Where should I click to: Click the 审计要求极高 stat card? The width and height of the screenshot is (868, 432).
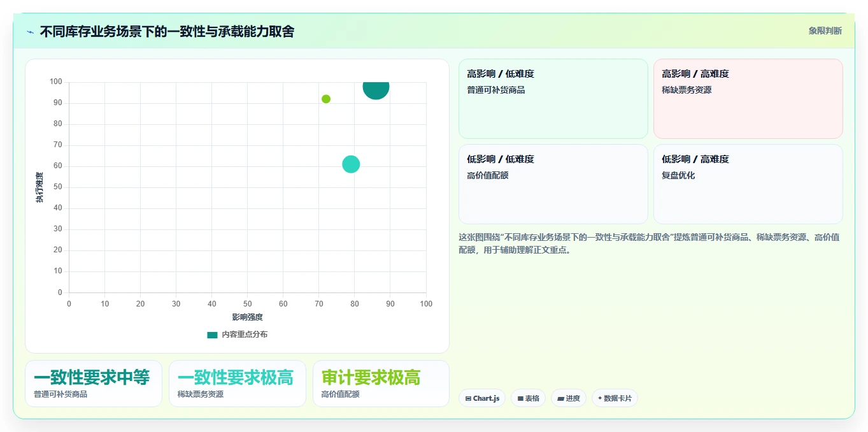[x=381, y=384]
